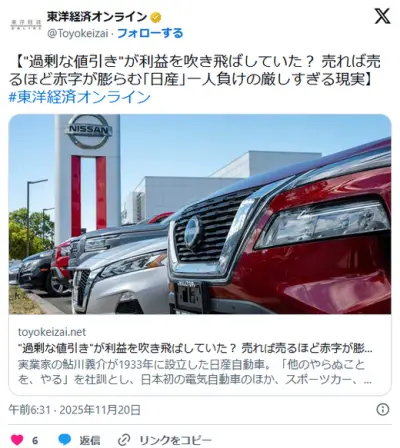Click the chain link copy icon

pos(124,440)
